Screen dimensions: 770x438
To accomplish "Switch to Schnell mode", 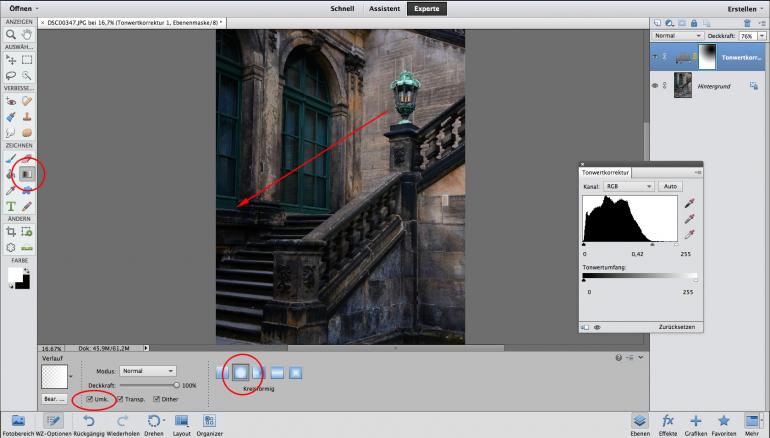I will (x=342, y=8).
